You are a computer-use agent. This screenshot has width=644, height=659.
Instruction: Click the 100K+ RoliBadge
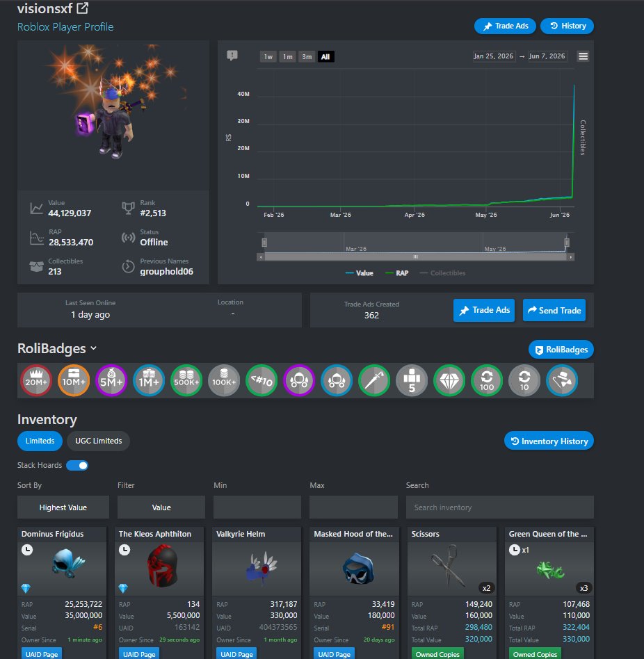[224, 381]
